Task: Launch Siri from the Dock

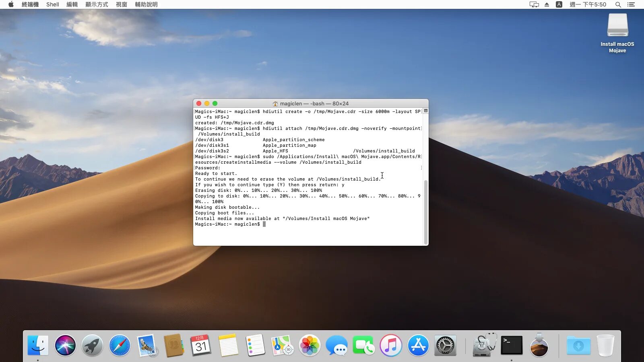Action: (x=65, y=345)
